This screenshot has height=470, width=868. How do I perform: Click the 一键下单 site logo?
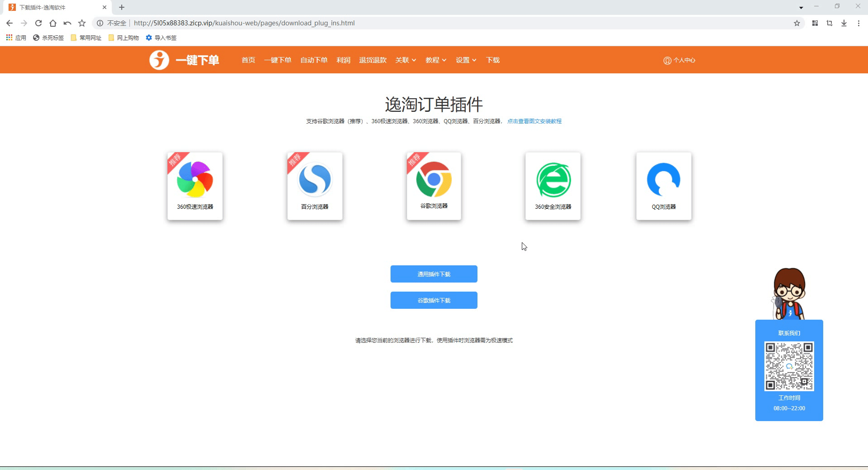[x=184, y=60]
